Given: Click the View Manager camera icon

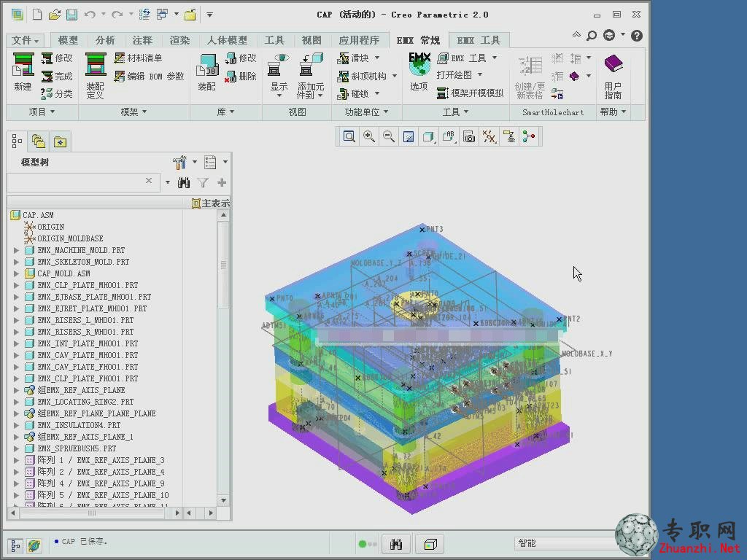Looking at the screenshot, I should click(x=469, y=137).
